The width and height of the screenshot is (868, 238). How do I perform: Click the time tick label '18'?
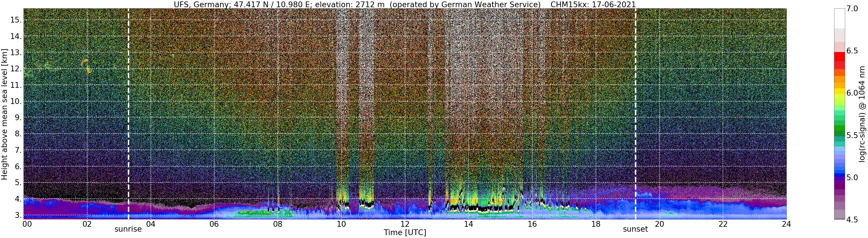point(596,224)
